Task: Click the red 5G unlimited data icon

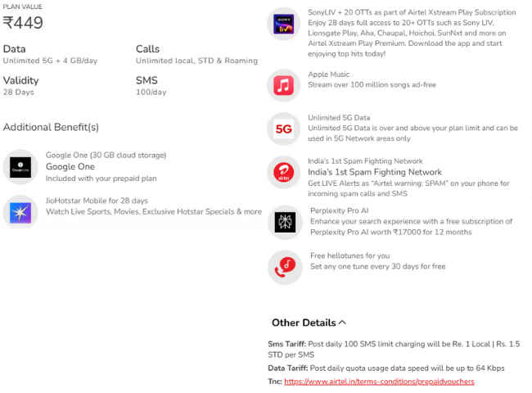Action: click(x=284, y=129)
